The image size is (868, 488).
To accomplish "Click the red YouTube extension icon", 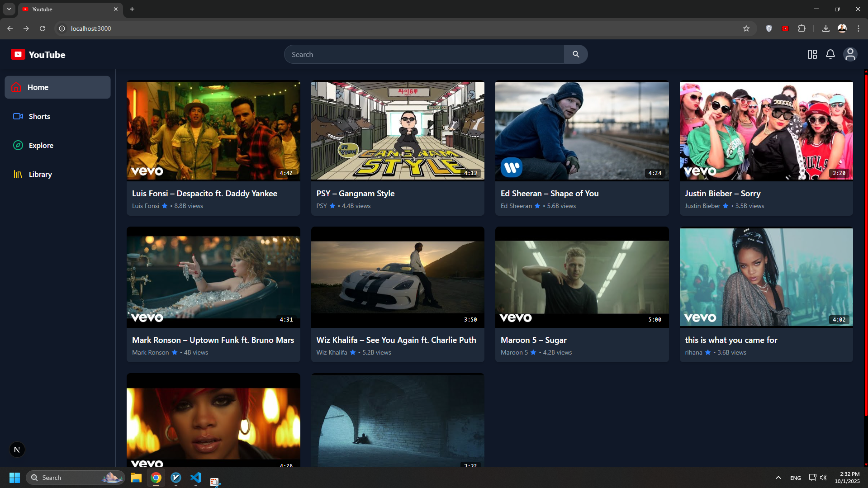I will 785,28.
